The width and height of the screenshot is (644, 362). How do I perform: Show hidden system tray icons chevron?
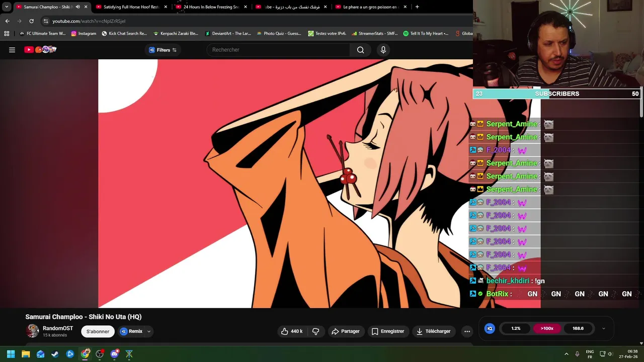[567, 354]
